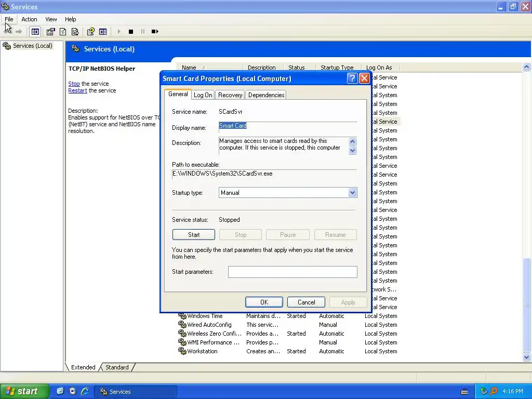This screenshot has height=399, width=532.
Task: Select the Workstation service row
Action: point(288,351)
